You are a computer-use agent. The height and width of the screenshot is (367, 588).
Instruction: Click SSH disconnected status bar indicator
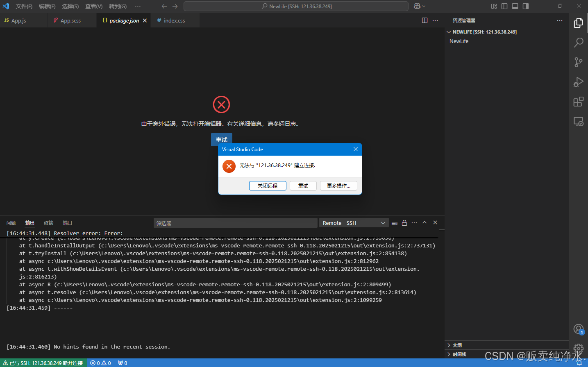pyautogui.click(x=43, y=363)
